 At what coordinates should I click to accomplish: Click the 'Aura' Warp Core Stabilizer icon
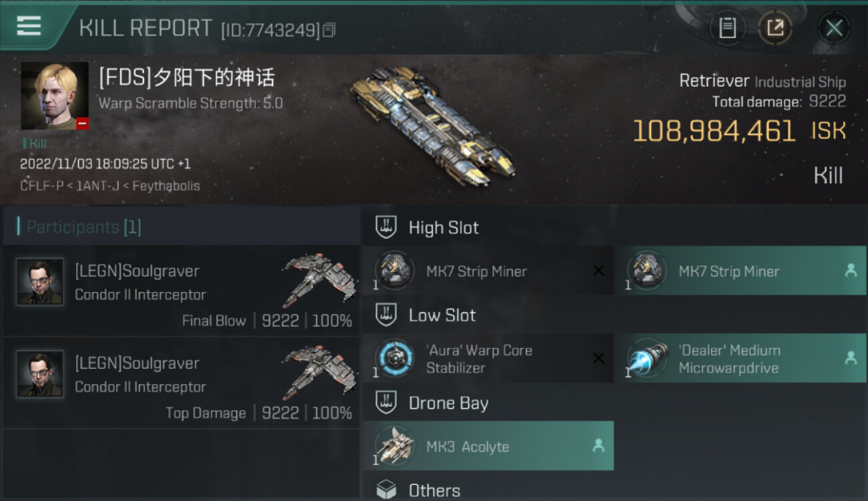[394, 358]
